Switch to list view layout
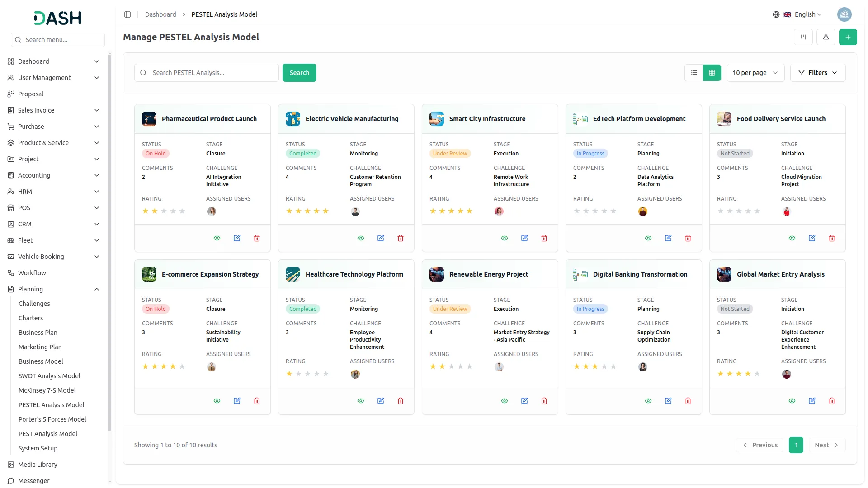 [x=694, y=73]
